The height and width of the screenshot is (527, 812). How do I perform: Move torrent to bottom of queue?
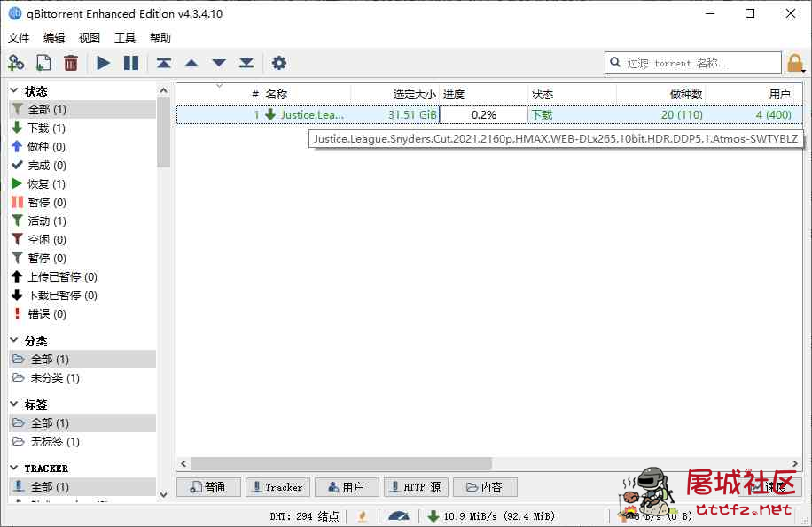(x=246, y=63)
